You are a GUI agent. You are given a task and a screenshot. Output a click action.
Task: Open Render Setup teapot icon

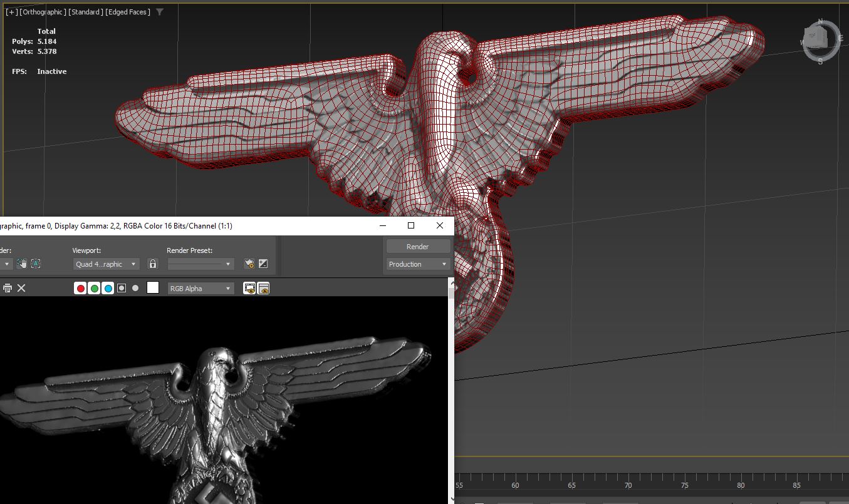(x=249, y=264)
